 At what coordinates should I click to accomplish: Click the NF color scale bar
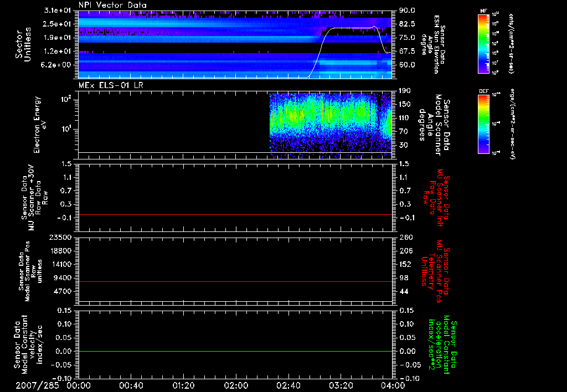tap(483, 44)
